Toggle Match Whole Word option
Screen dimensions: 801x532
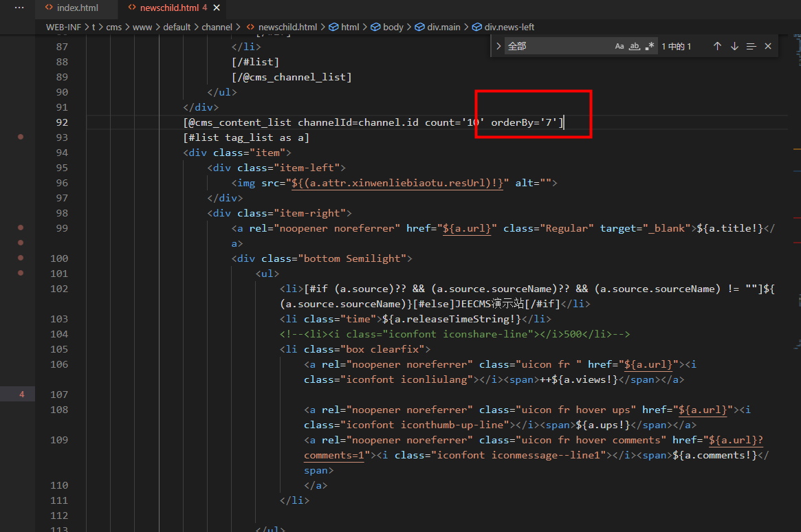634,46
